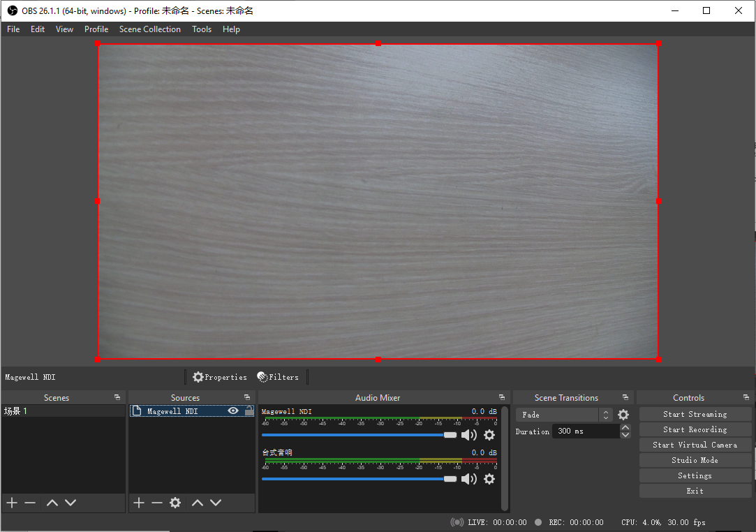Screen dimensions: 756x532
Task: Open the scene transition settings gear
Action: (x=623, y=414)
